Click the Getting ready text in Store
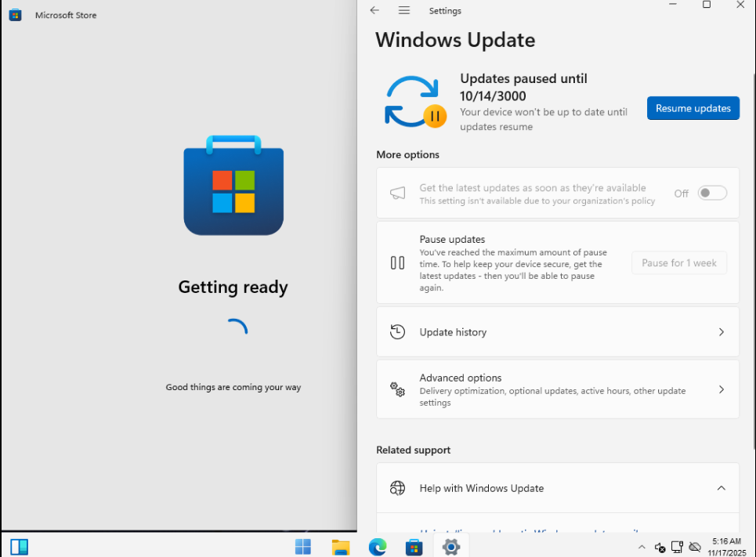Image resolution: width=756 pixels, height=557 pixels. tap(233, 287)
